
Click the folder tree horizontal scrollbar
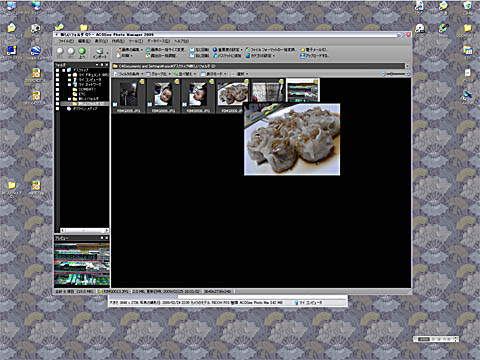point(84,230)
